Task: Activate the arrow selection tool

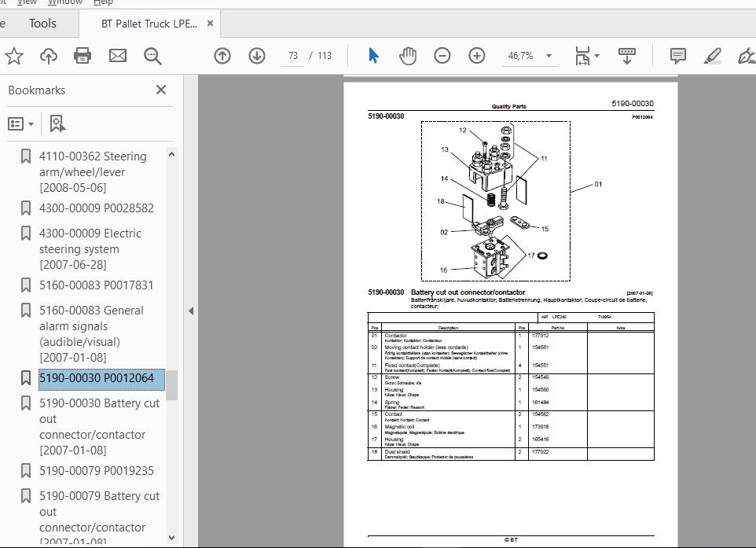Action: 373,56
